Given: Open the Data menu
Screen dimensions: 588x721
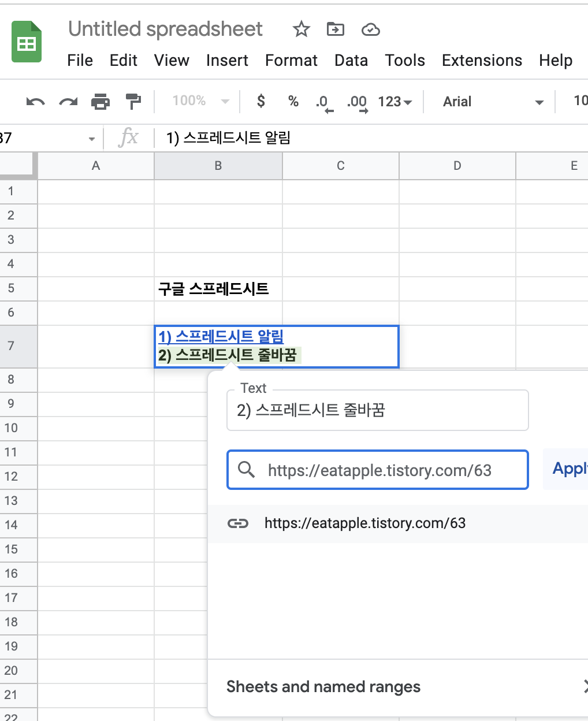Looking at the screenshot, I should (351, 61).
